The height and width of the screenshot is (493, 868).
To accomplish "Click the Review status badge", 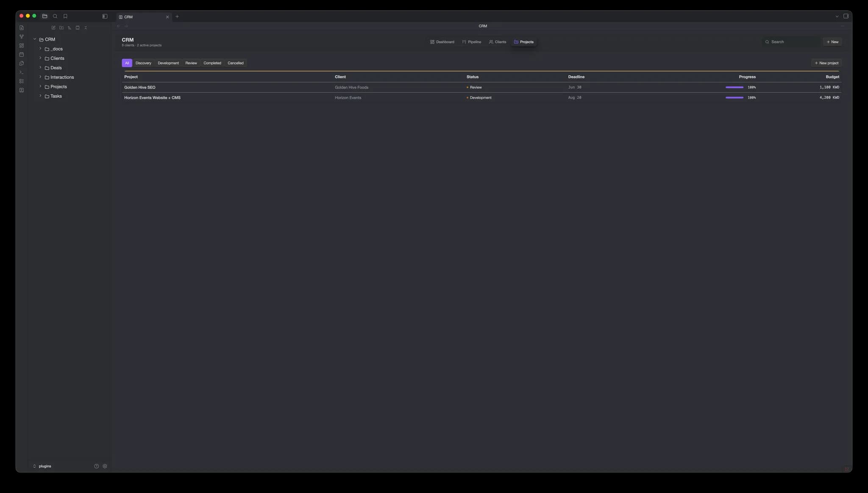I will pos(474,87).
